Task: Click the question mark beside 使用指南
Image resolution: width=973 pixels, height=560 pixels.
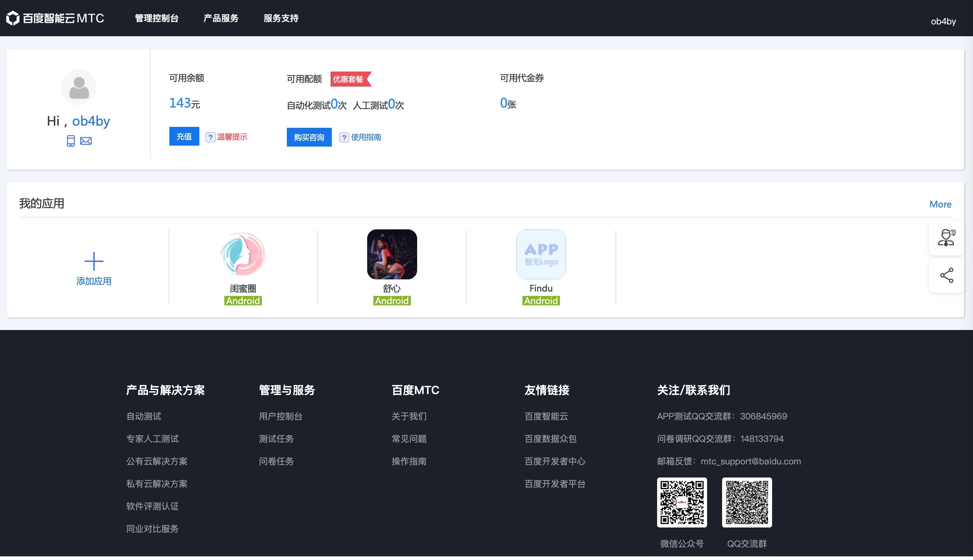Action: coord(344,137)
